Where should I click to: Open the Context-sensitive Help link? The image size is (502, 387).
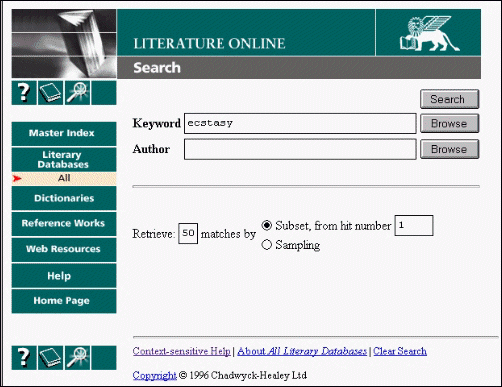tap(181, 351)
